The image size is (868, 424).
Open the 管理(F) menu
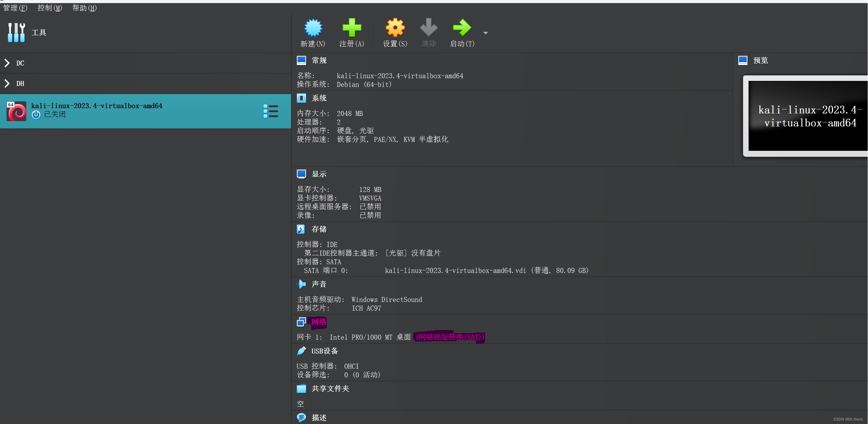coord(15,8)
